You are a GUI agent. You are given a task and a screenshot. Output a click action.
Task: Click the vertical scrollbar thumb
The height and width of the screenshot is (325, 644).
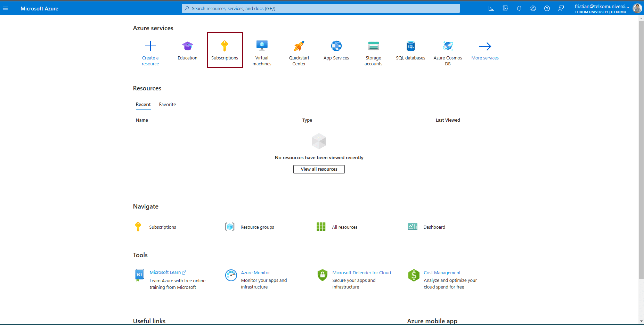click(x=641, y=150)
